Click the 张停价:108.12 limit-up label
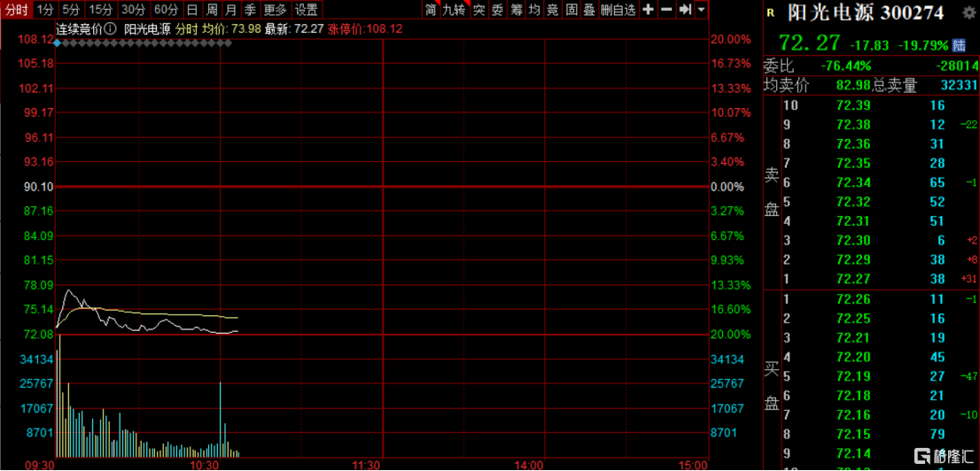 pyautogui.click(x=367, y=28)
